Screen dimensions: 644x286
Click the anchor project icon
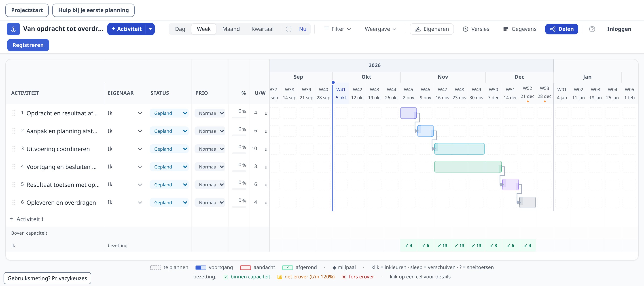[x=13, y=29]
